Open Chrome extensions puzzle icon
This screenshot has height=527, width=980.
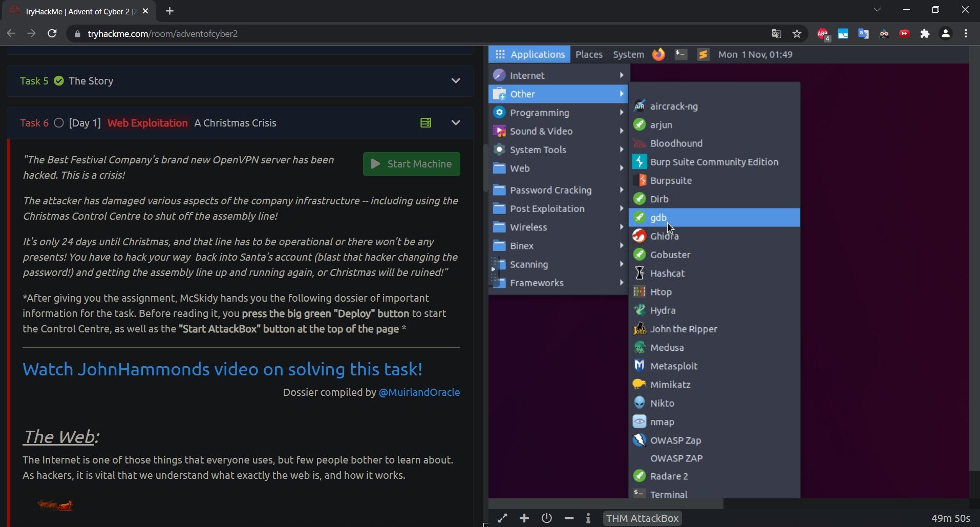coord(925,34)
